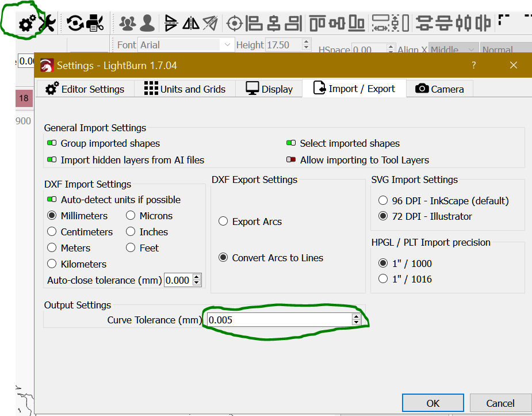
Task: Increase Curve Tolerance with up arrow
Action: pyautogui.click(x=356, y=316)
